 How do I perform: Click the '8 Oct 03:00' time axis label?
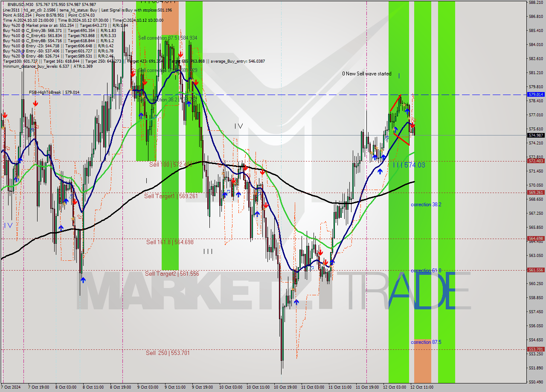pos(66,387)
